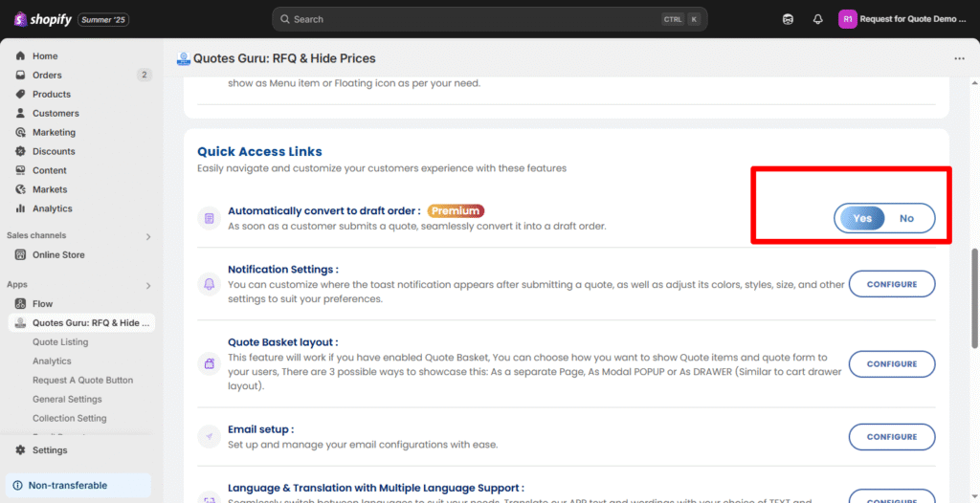This screenshot has width=980, height=503.
Task: Open the Request for Quote Demo account menu
Action: [x=903, y=19]
